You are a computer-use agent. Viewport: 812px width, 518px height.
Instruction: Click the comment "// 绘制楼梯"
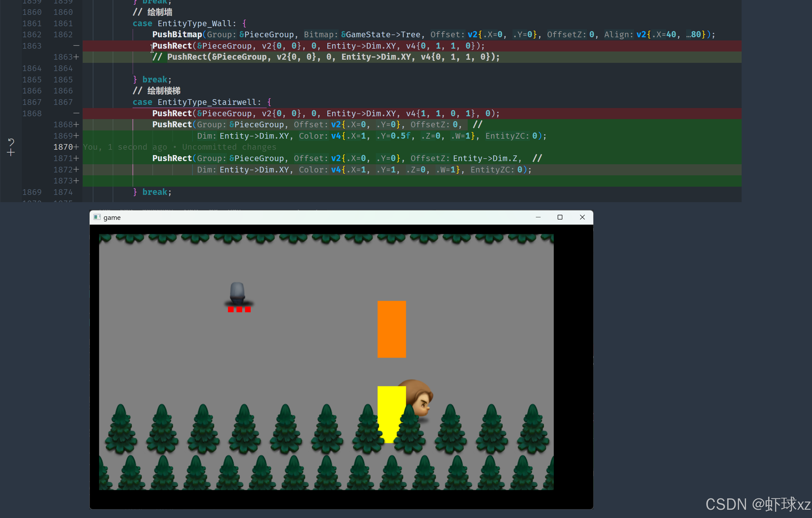(x=157, y=91)
